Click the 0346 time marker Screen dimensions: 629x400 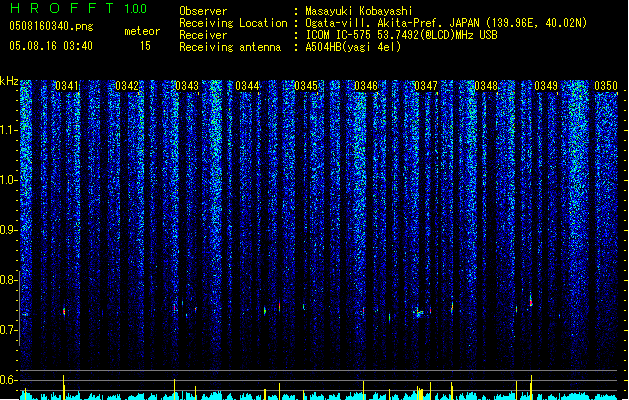coord(366,86)
